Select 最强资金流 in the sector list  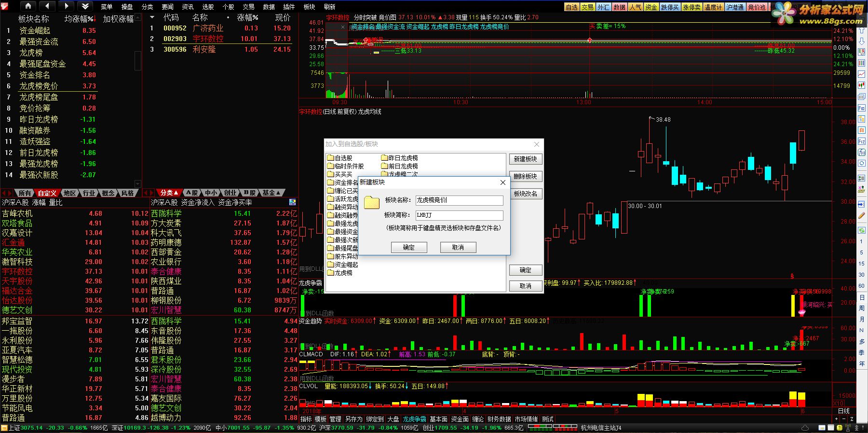click(x=39, y=42)
